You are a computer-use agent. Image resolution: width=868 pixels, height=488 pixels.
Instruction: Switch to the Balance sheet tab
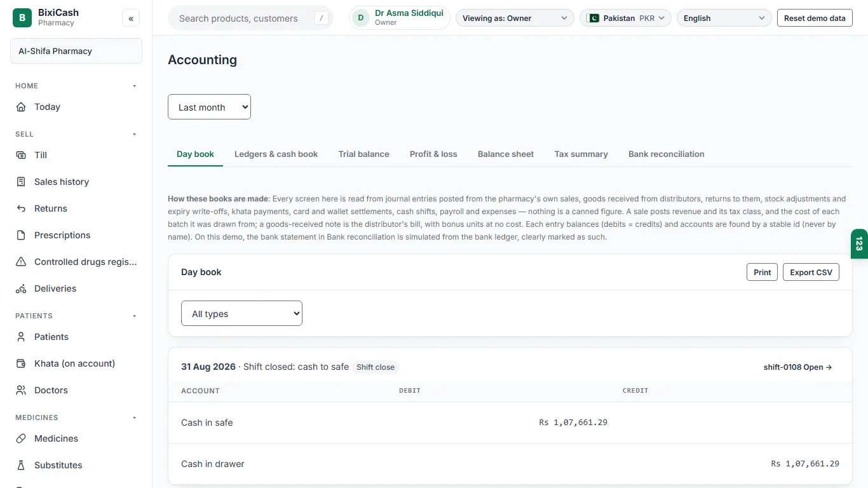[506, 154]
